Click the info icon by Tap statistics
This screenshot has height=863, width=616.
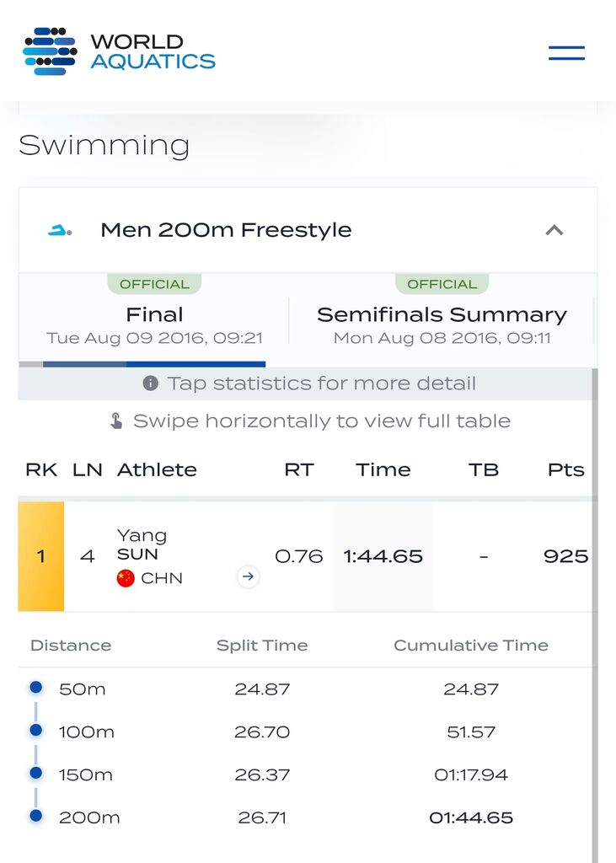tap(150, 383)
